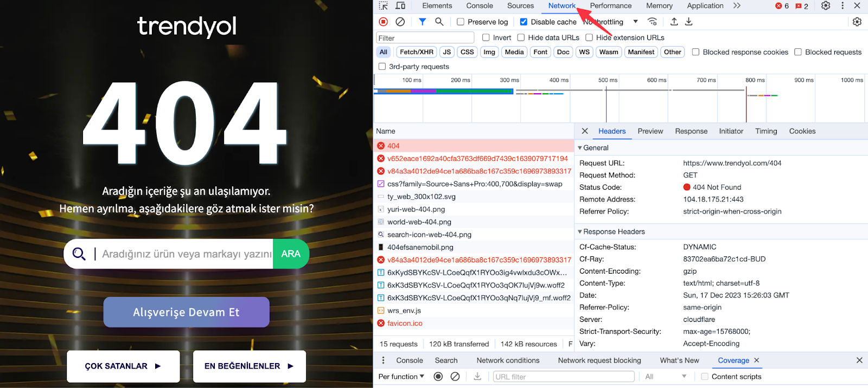Open DevTools three-dot customize menu
This screenshot has height=388, width=868.
pos(843,5)
